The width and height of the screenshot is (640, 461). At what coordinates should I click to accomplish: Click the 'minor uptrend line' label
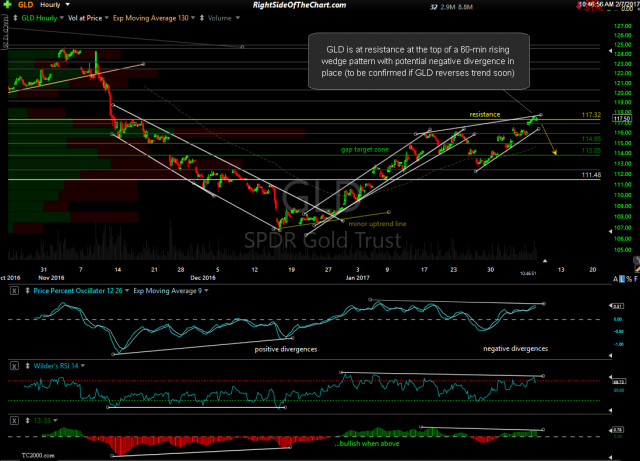[x=378, y=224]
